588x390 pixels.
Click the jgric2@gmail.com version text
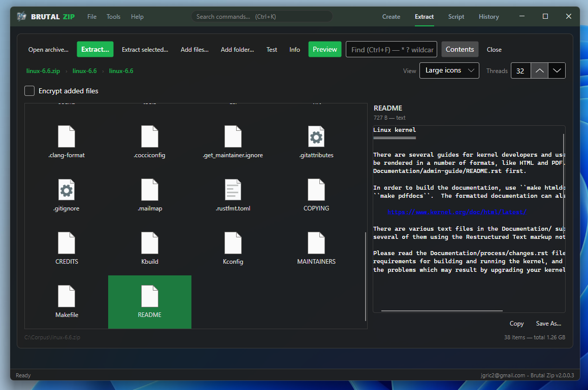[527, 375]
